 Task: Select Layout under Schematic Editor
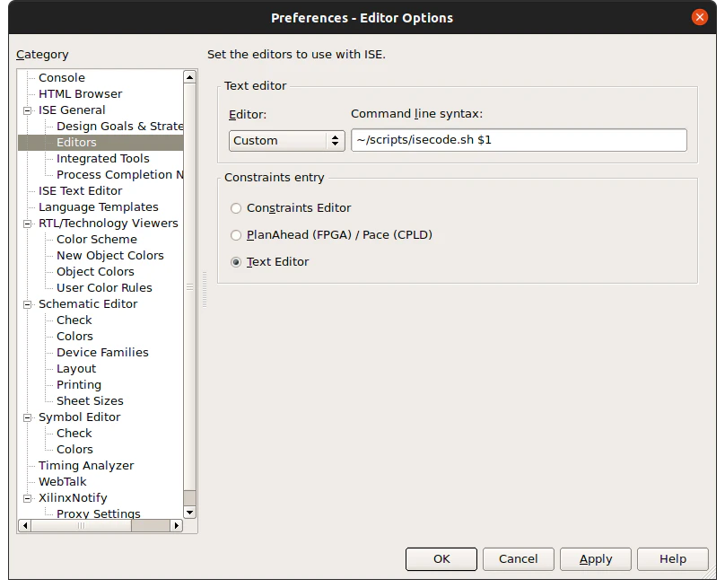pos(76,369)
